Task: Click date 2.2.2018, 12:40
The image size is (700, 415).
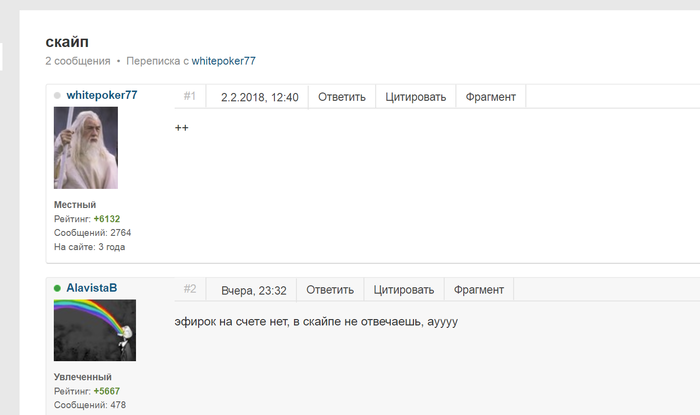Action: tap(259, 97)
